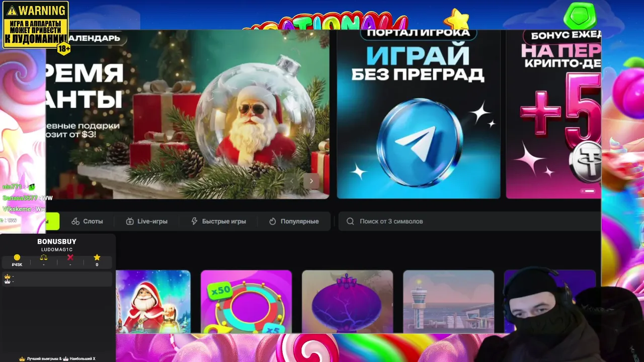Image resolution: width=644 pixels, height=362 pixels.
Task: Click the slots icon beside Слоты
Action: (x=75, y=221)
